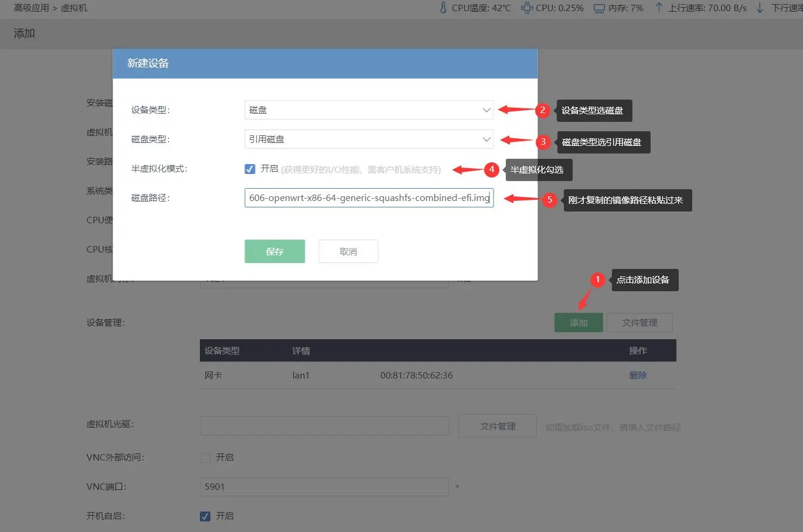Image resolution: width=803 pixels, height=532 pixels.
Task: Click the memory usage icon
Action: click(598, 8)
